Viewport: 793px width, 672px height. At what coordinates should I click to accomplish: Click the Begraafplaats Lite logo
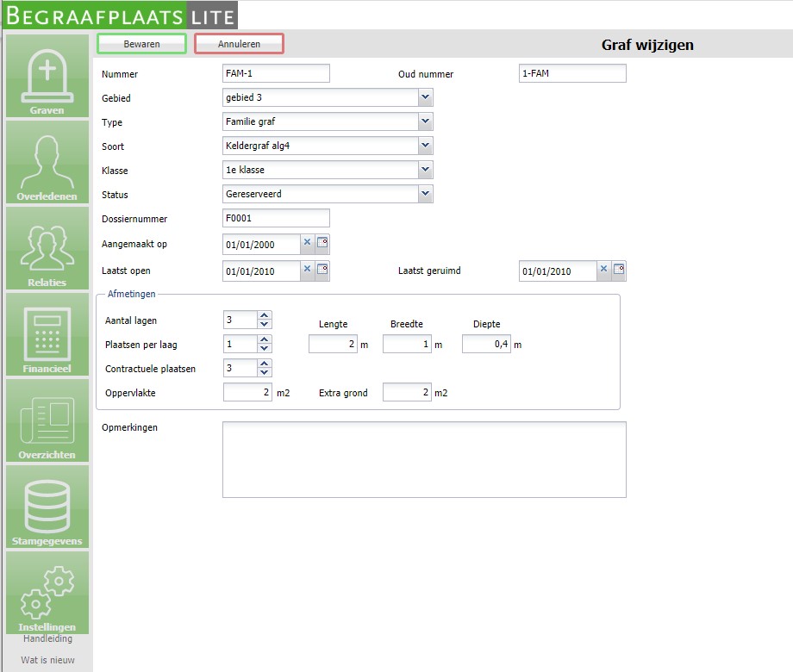[121, 16]
